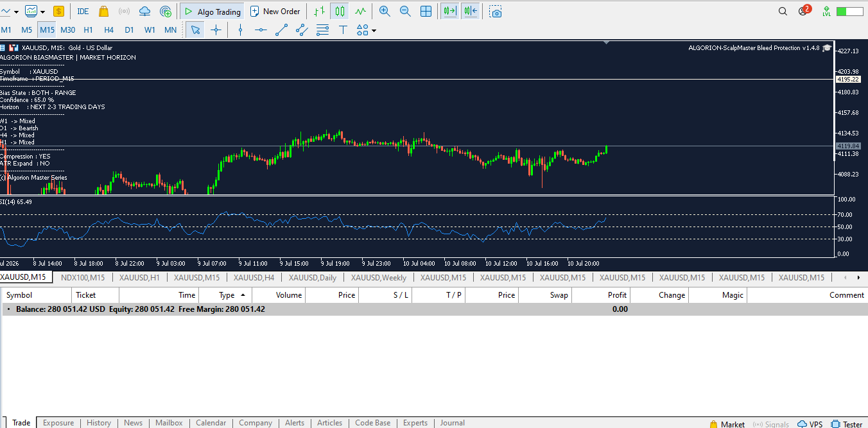Viewport: 868px width, 428px height.
Task: Click the expert advisor hat icon on chart
Action: click(827, 47)
